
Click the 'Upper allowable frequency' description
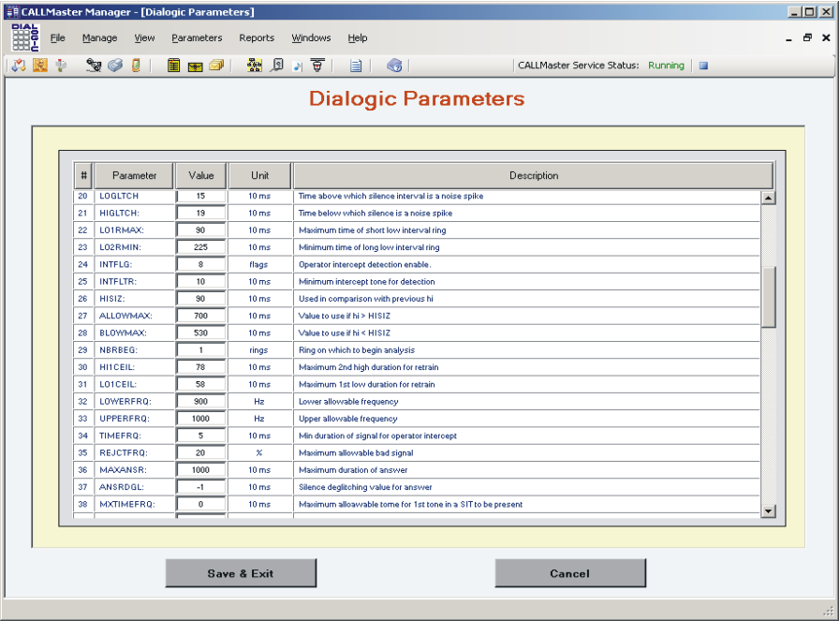[x=348, y=419]
